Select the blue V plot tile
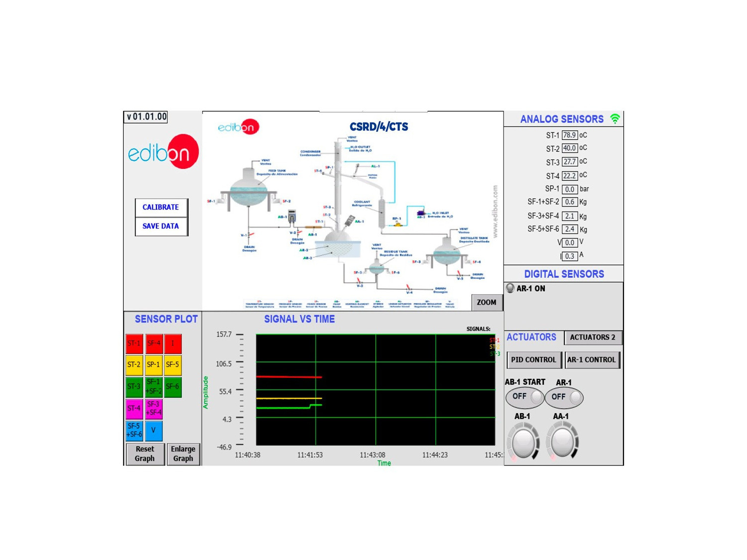 pyautogui.click(x=153, y=430)
